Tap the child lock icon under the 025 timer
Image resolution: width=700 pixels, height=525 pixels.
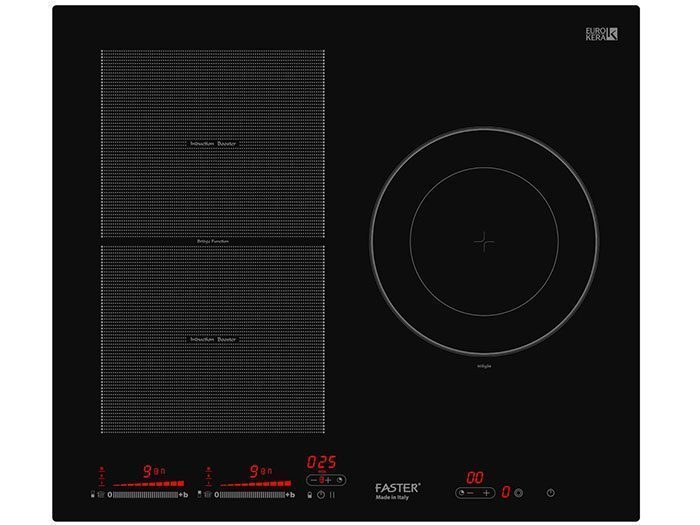click(x=309, y=494)
